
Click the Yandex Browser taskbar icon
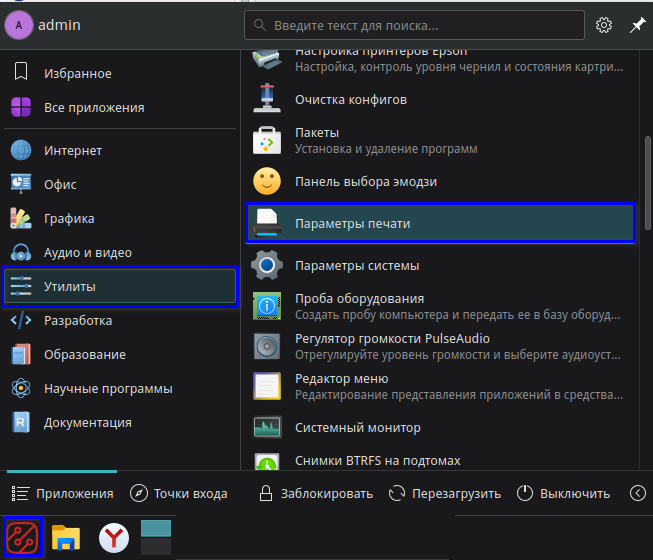[x=114, y=539]
